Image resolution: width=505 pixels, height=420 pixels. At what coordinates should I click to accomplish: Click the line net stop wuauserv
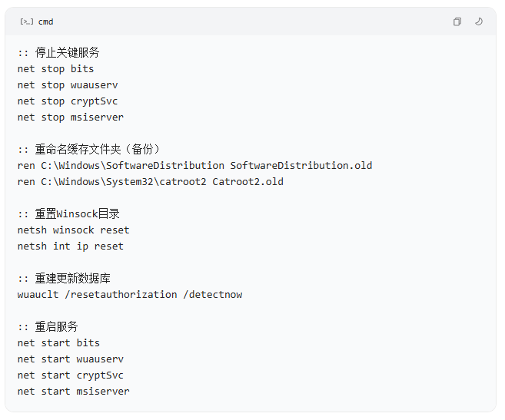click(x=68, y=85)
